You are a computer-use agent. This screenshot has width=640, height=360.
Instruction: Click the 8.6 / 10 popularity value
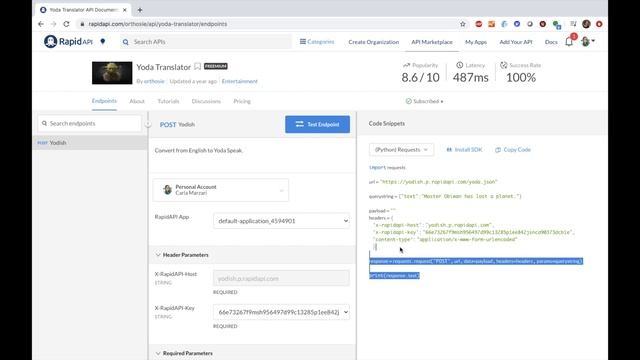click(420, 77)
